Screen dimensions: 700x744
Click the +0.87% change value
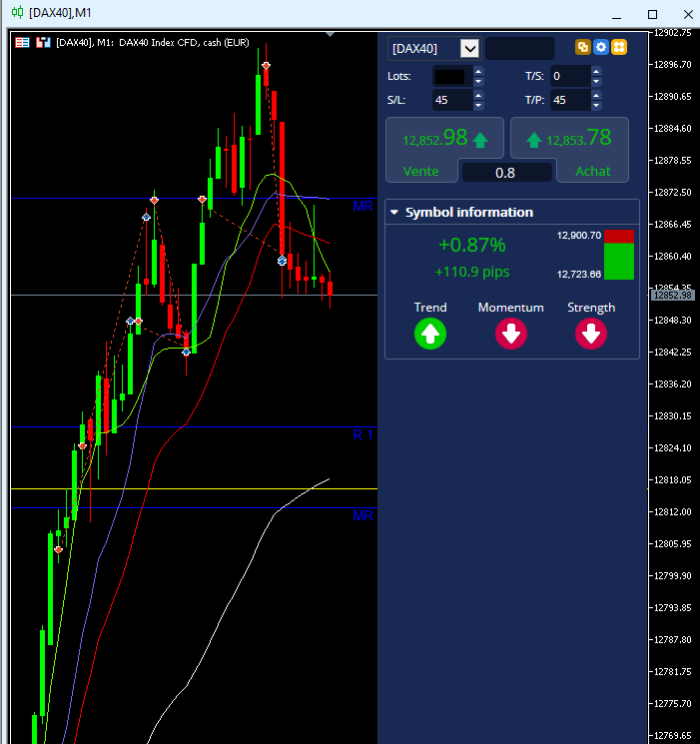click(x=472, y=245)
